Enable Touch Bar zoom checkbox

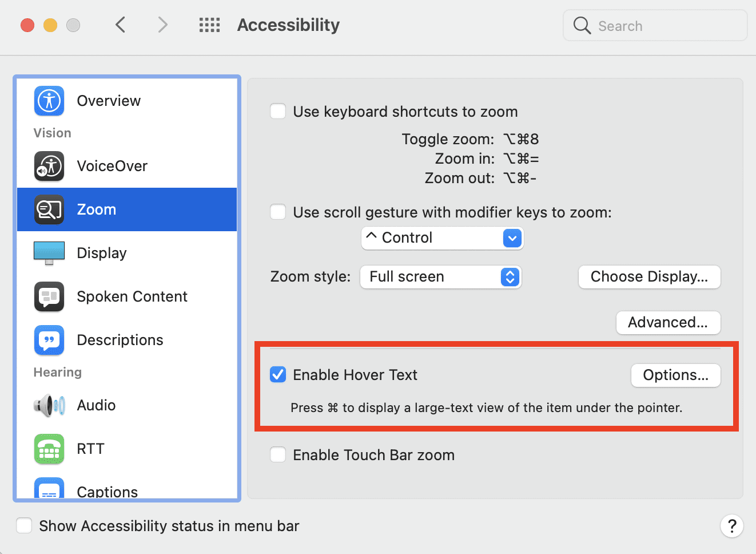click(x=278, y=455)
